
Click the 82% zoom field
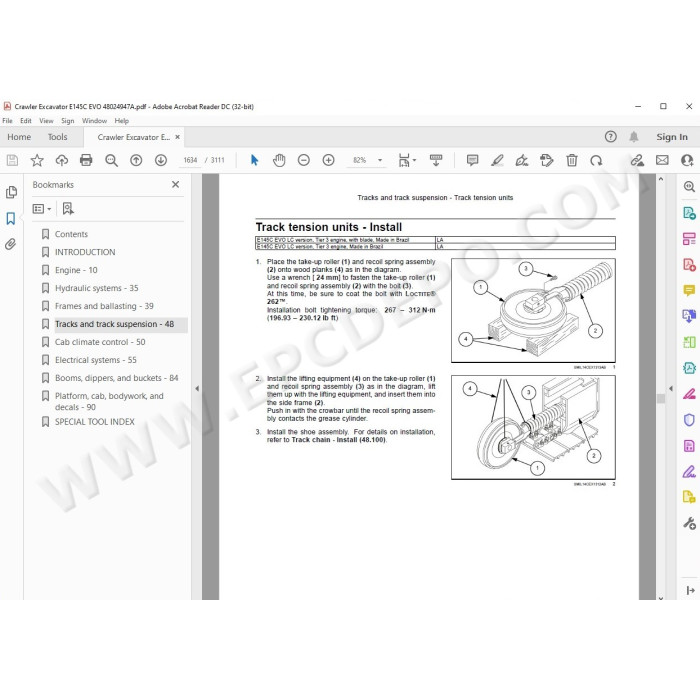pos(359,160)
